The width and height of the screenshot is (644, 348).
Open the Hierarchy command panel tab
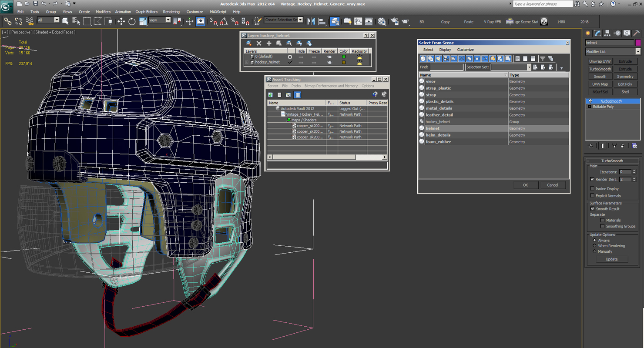[607, 33]
